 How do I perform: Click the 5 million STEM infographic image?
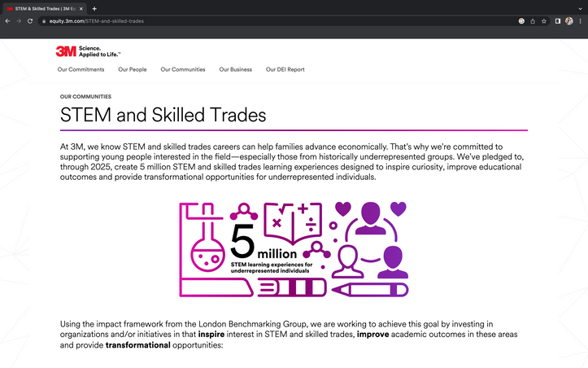tap(294, 250)
